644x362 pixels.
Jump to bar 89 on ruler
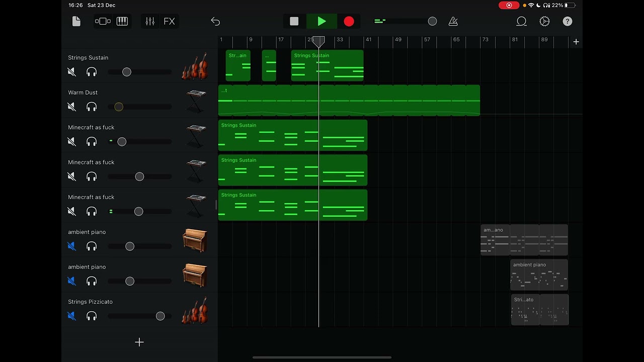[544, 40]
